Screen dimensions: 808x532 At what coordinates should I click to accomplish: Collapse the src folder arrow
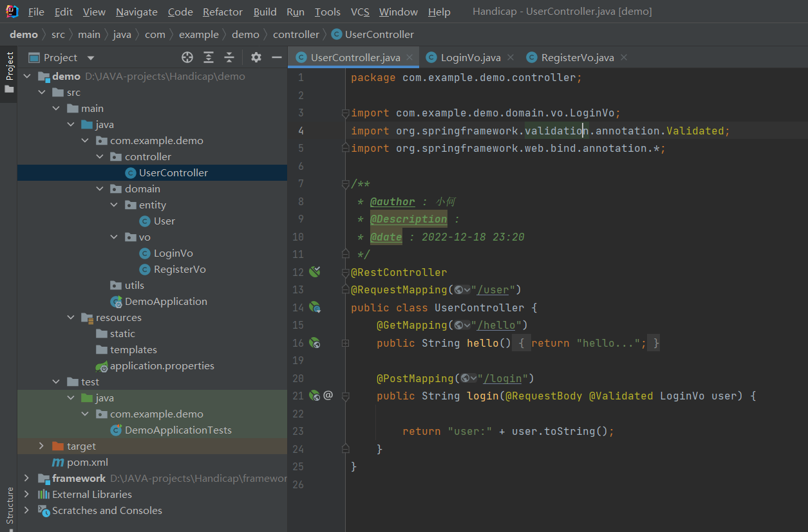click(42, 92)
